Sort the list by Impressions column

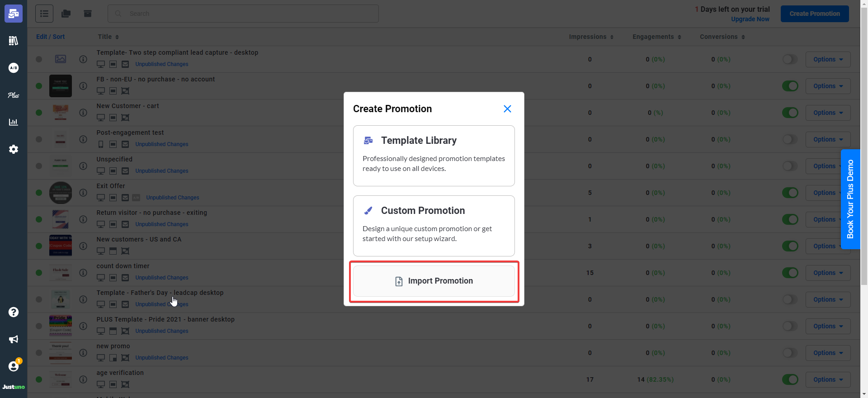[591, 37]
